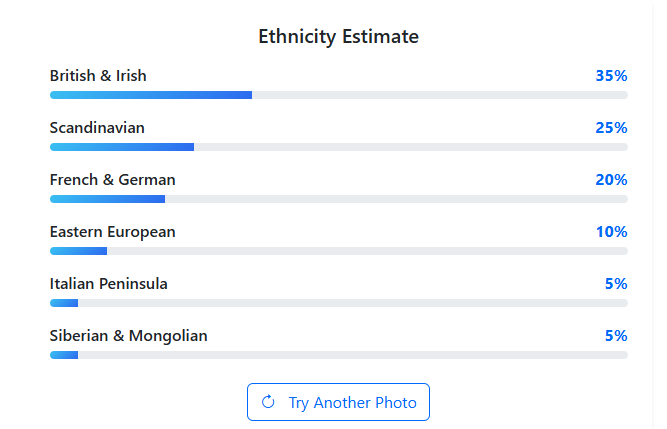
Task: Select the Scandinavian label text
Action: tap(97, 128)
